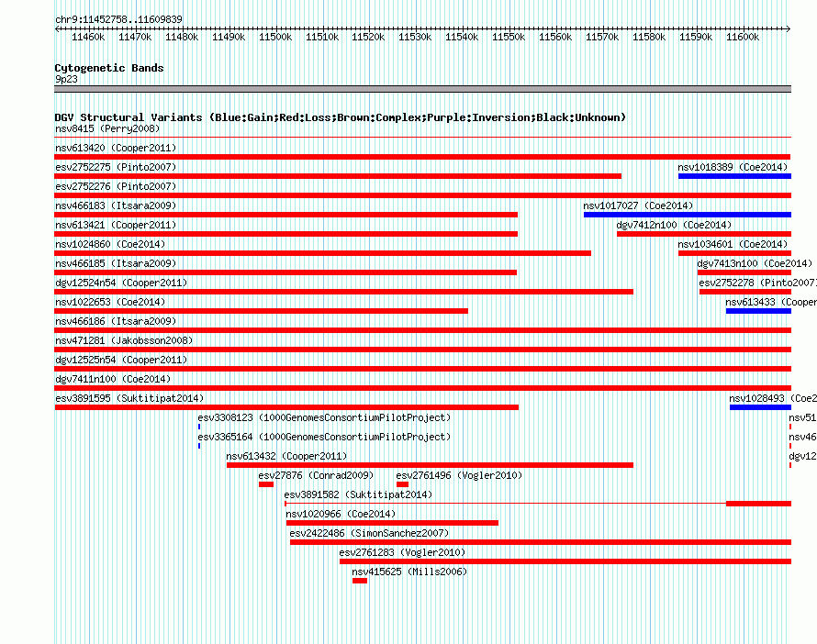Click the chr9:11452758..11609839 coordinates text
This screenshot has height=644, width=817.
pyautogui.click(x=118, y=19)
